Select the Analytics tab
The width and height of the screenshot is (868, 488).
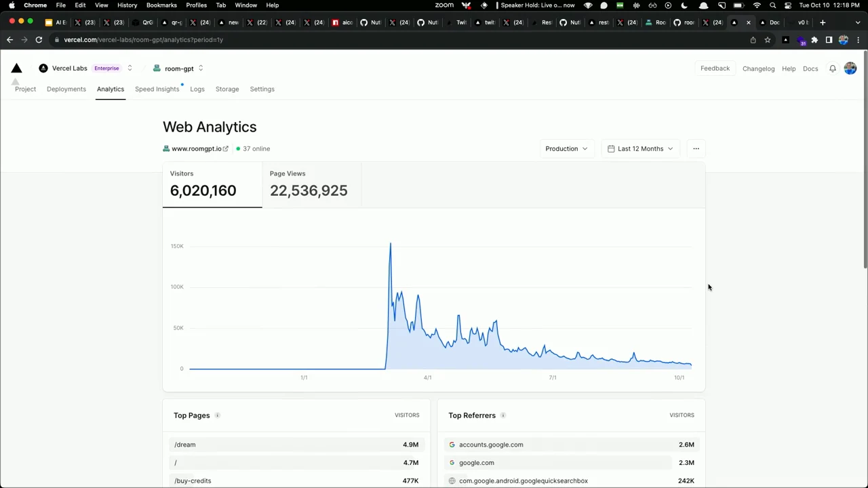pos(111,89)
